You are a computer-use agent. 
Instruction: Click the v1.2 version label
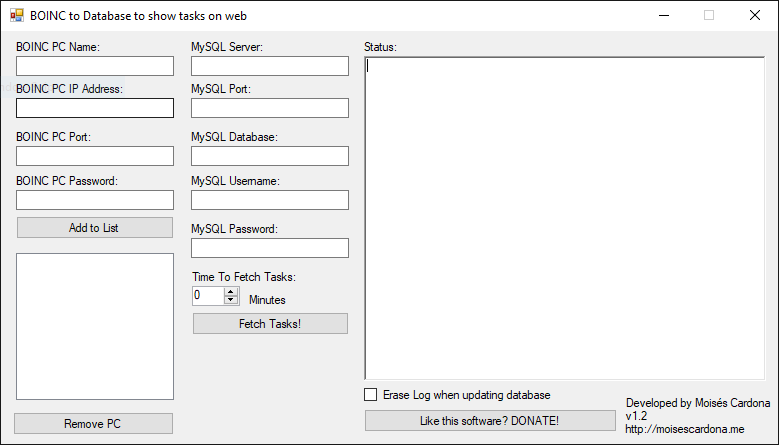point(636,416)
